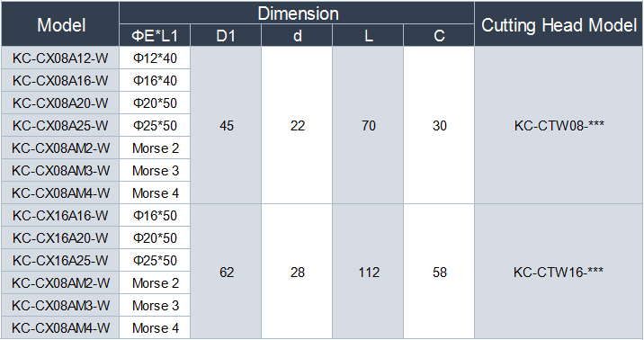
Task: Select the ΦE*L1 subheader cell
Action: tap(155, 35)
